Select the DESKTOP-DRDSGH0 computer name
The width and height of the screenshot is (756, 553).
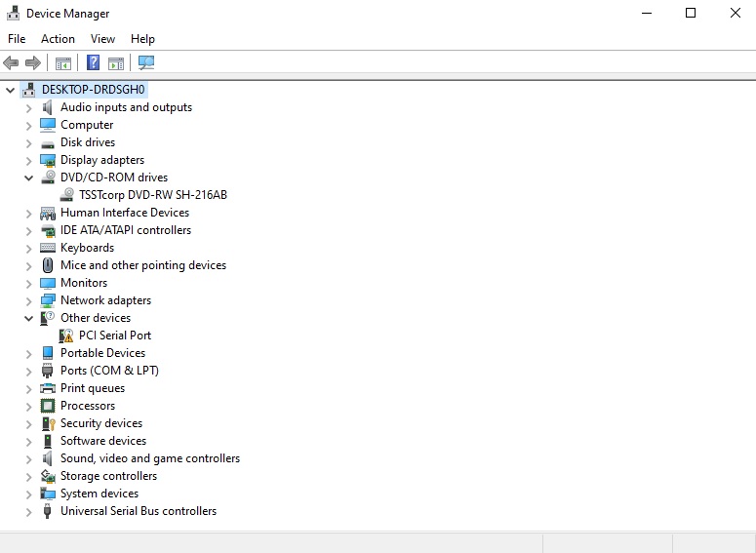pyautogui.click(x=93, y=90)
